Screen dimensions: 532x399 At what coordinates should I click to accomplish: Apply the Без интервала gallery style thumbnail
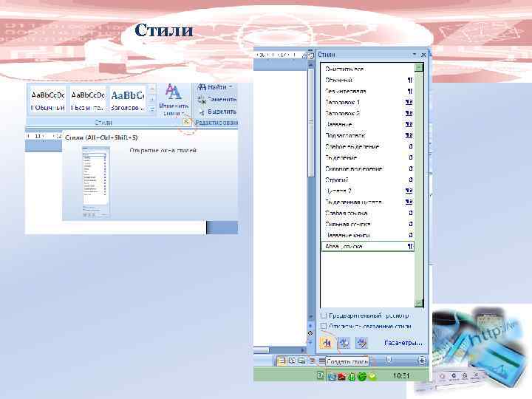(88, 100)
